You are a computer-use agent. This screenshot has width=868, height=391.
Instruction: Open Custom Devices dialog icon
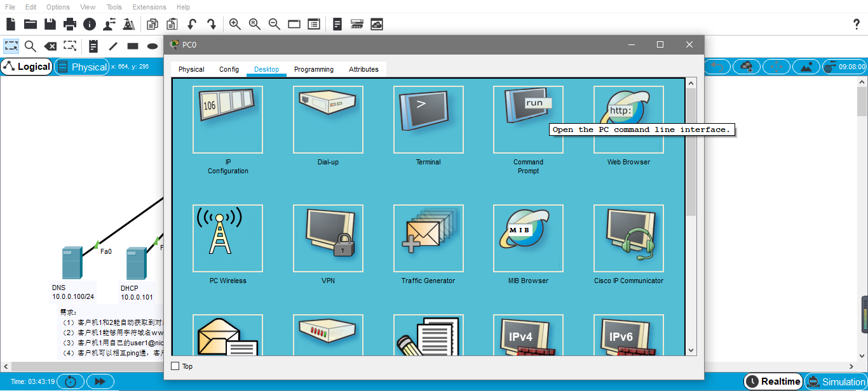314,24
